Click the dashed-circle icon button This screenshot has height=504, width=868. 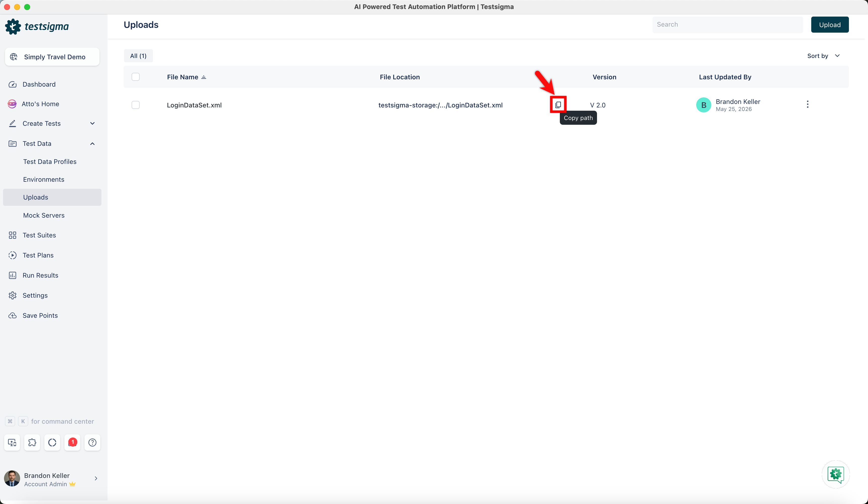click(52, 442)
